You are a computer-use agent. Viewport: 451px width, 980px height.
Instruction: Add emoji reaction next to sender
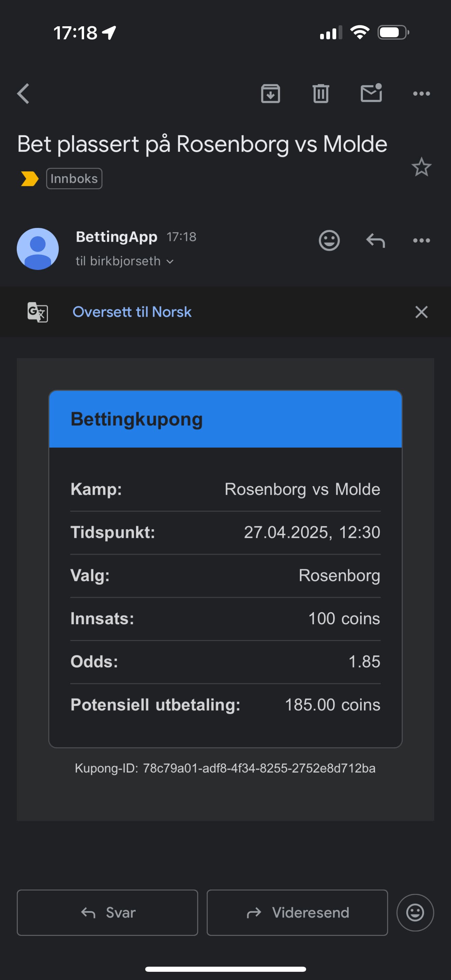[x=329, y=241]
